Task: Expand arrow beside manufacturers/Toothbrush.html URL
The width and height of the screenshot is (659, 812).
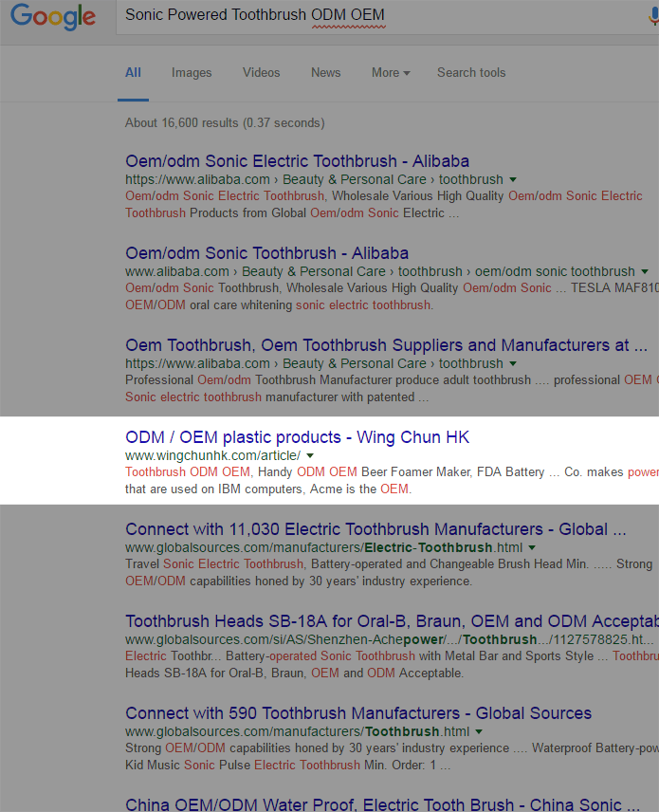Action: click(479, 731)
